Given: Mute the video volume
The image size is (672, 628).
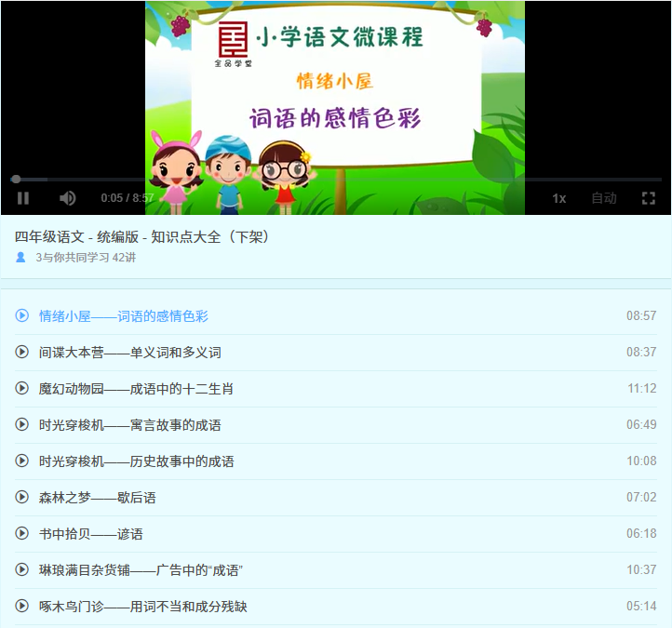Looking at the screenshot, I should [68, 198].
